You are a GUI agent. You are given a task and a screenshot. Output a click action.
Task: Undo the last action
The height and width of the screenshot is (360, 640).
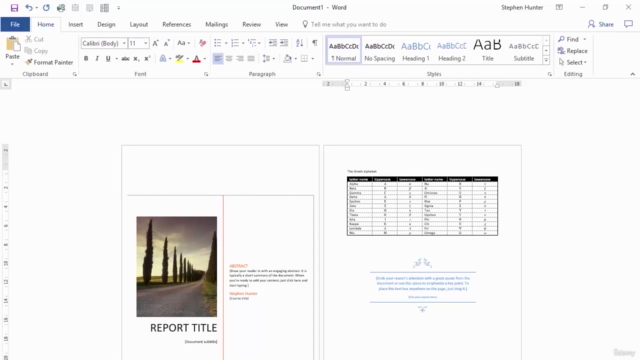(29, 8)
